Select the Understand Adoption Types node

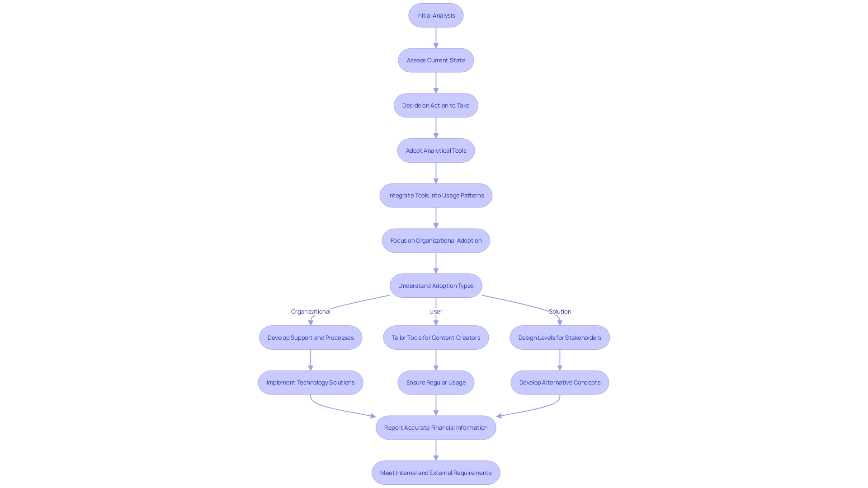pos(436,286)
